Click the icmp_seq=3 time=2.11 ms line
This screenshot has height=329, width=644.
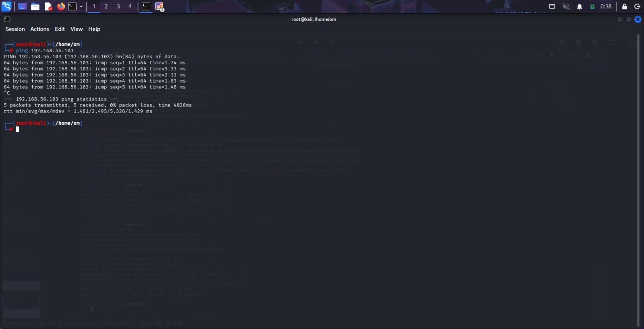click(x=95, y=75)
